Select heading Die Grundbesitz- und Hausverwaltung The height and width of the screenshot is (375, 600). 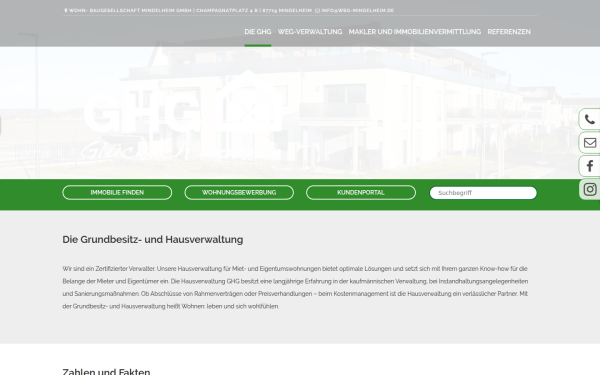(153, 240)
